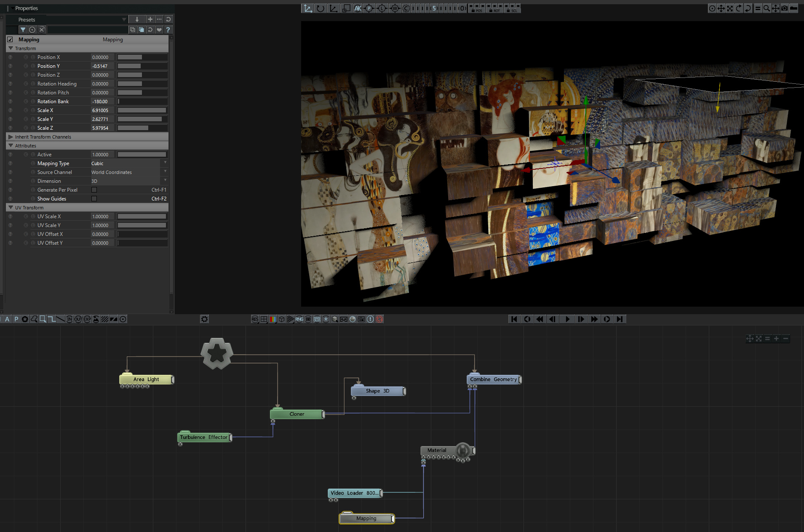804x532 pixels.
Task: Adjust the Rotation Bank slider
Action: pos(142,102)
